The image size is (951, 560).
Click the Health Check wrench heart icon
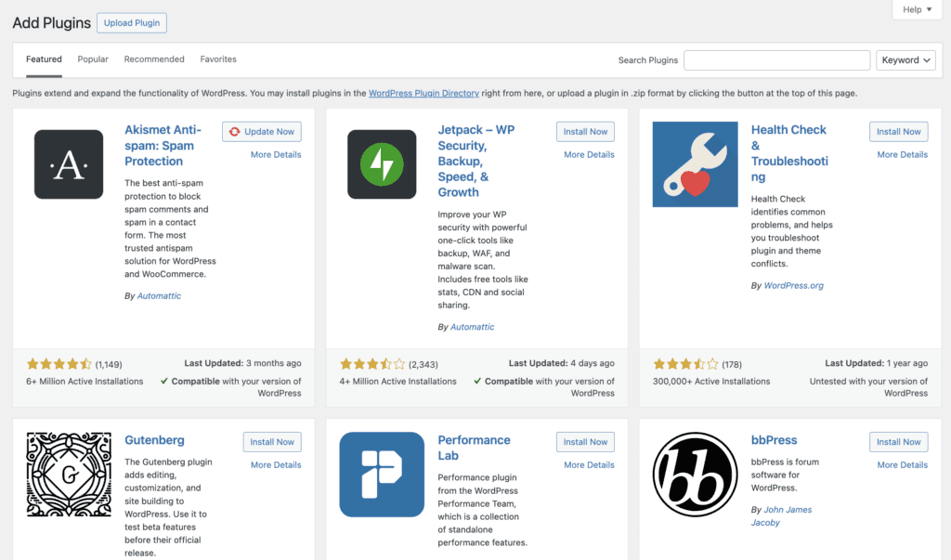point(695,164)
